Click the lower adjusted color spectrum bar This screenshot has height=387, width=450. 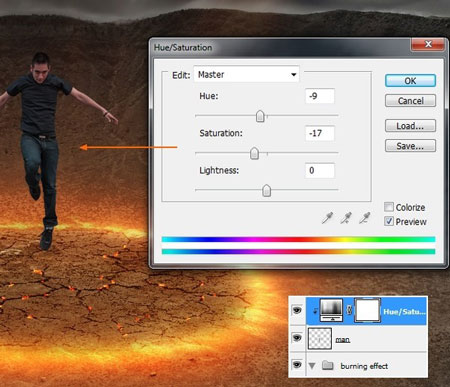coord(298,251)
